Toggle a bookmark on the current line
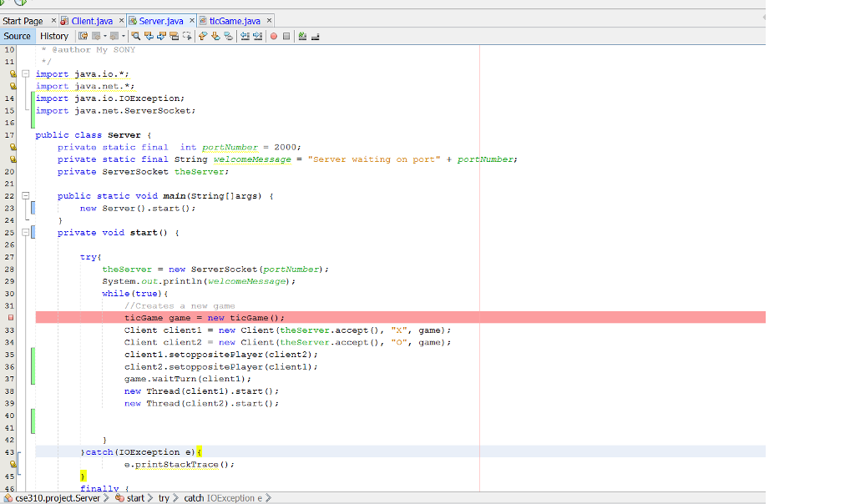 [229, 35]
